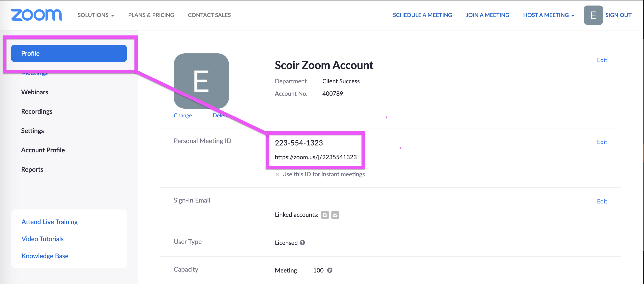Open Account Profile in the sidebar
Image resolution: width=644 pixels, height=284 pixels.
click(43, 150)
